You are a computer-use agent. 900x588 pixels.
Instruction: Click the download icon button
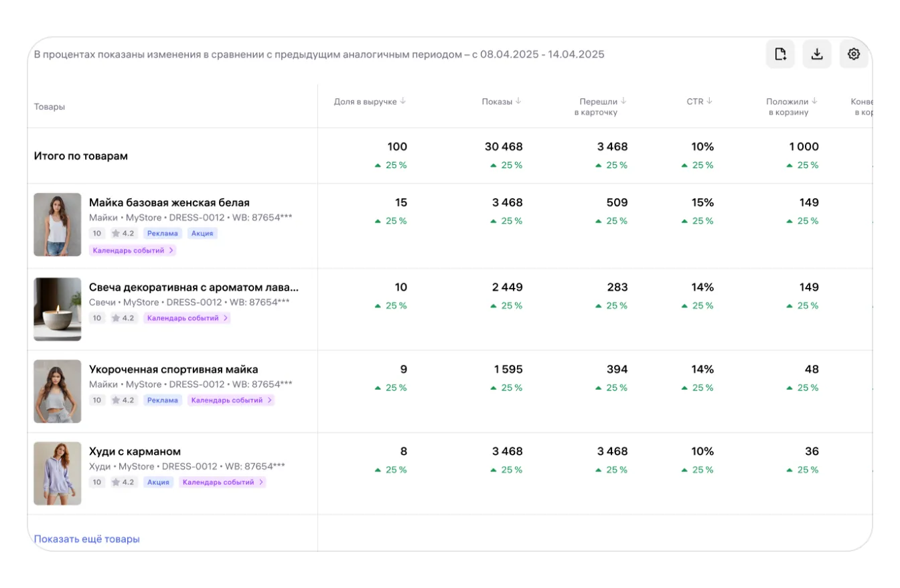(817, 54)
